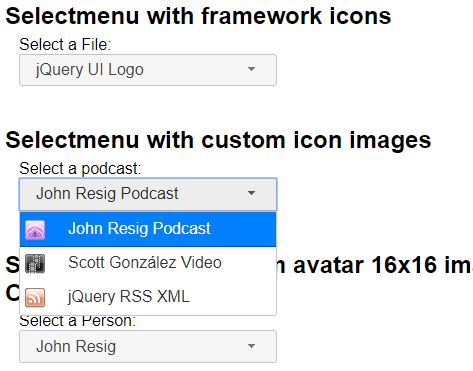This screenshot has height=371, width=473.
Task: Click the "Selectmenu with framework icons" heading
Action: (198, 16)
